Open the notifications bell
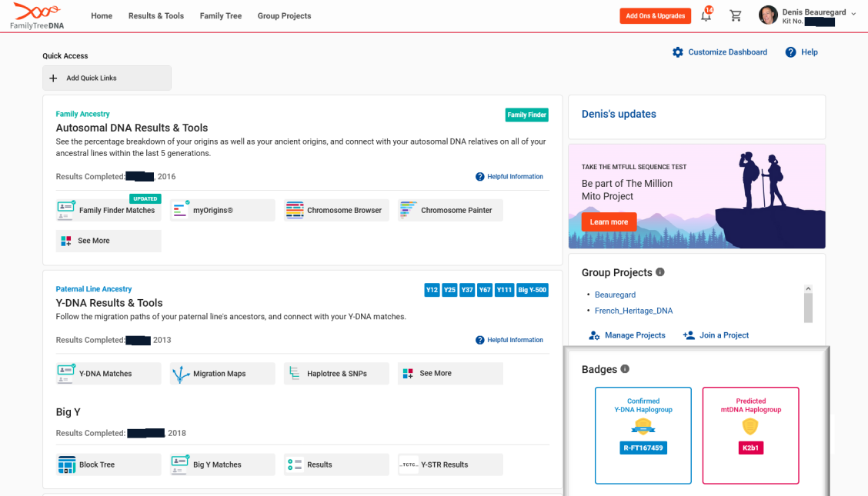The height and width of the screenshot is (496, 868). click(706, 15)
